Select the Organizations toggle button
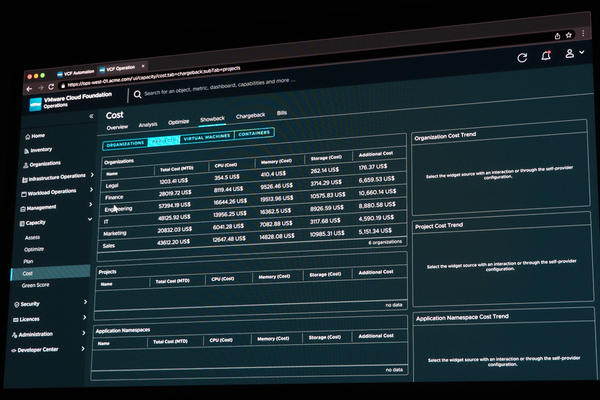The image size is (600, 400). pyautogui.click(x=125, y=144)
